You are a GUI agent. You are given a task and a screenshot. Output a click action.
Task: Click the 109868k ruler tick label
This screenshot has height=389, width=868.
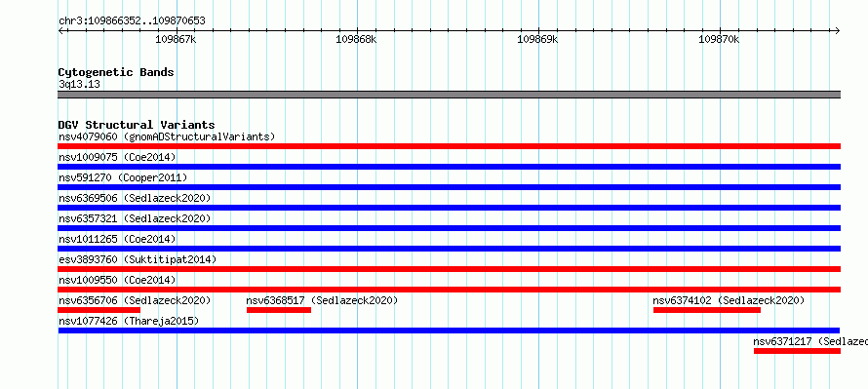click(357, 39)
